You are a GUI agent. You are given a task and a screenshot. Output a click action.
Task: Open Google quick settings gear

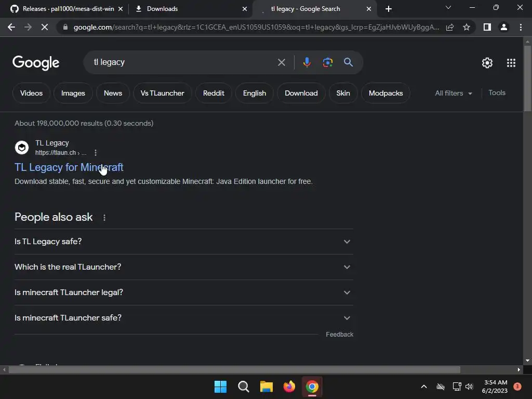tap(487, 63)
